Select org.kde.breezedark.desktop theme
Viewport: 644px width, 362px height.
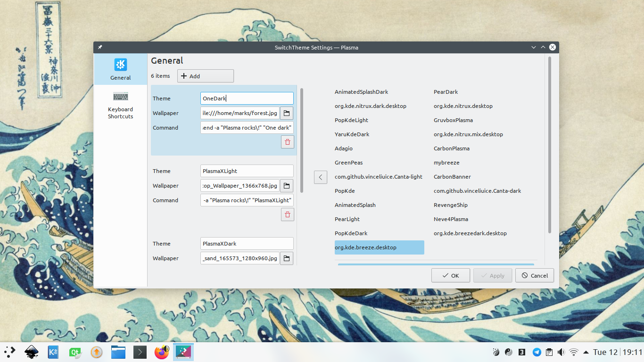(x=470, y=233)
